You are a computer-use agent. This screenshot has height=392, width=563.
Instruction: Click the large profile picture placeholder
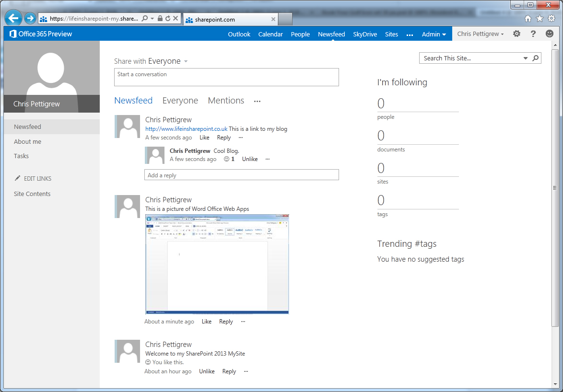pos(51,76)
